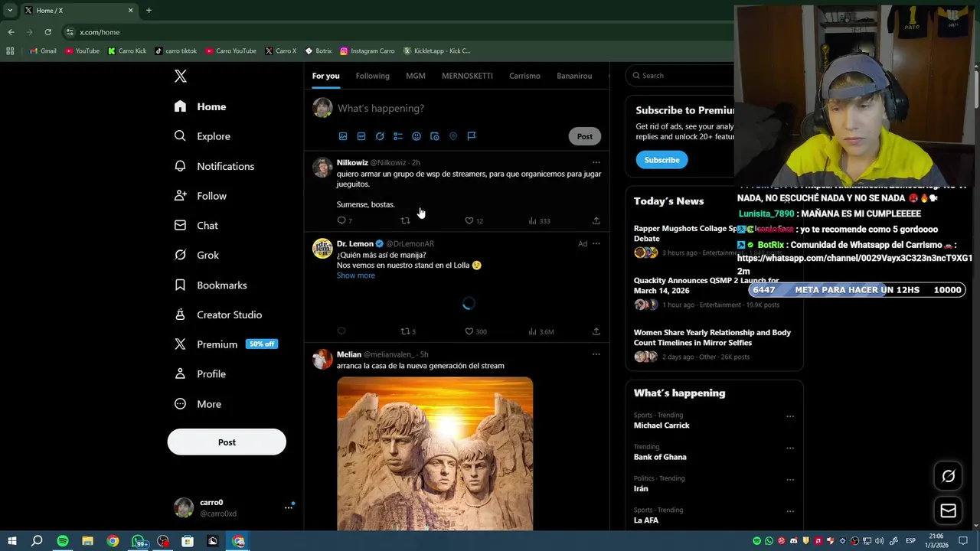Screen dimensions: 980x551
Task: Open Home in the left sidebar
Action: tap(201, 106)
